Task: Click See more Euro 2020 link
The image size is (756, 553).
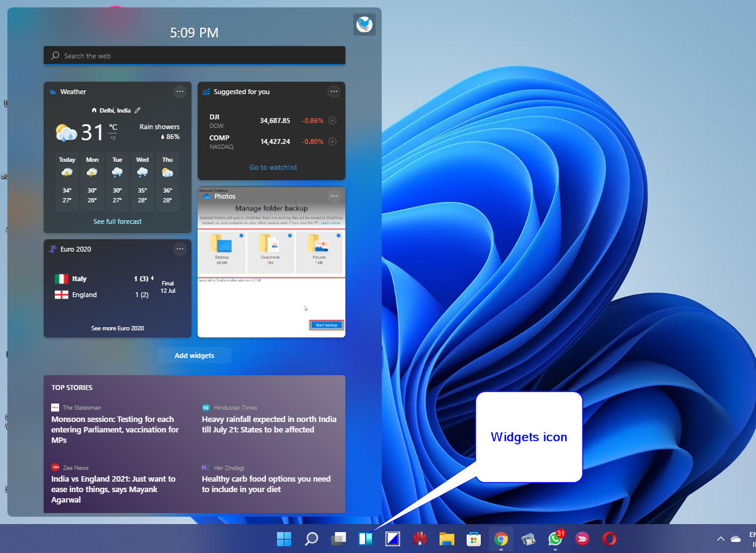Action: coord(118,328)
